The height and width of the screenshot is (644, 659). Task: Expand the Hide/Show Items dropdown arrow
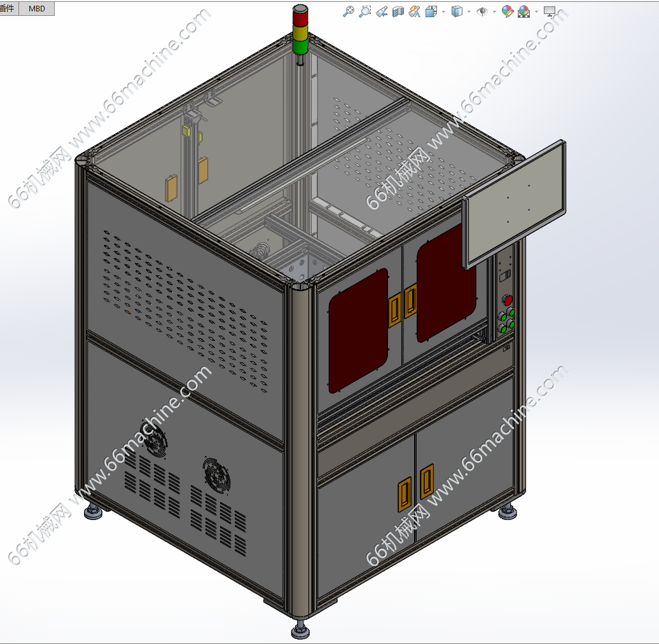coord(494,11)
